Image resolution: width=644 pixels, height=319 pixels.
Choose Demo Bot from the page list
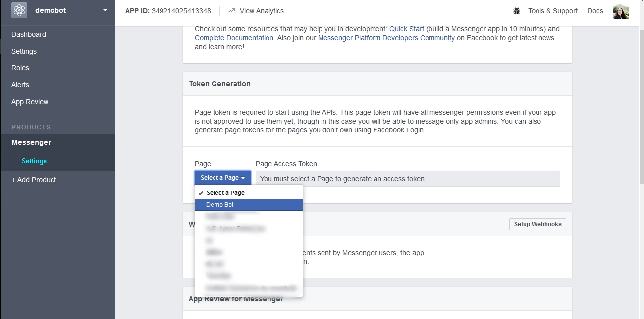coord(249,205)
